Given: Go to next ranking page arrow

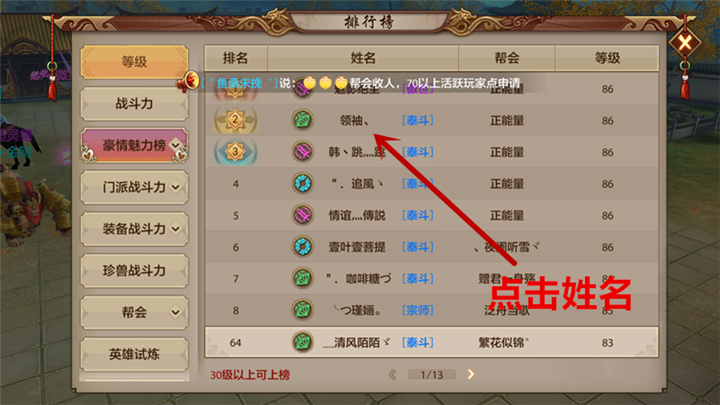Looking at the screenshot, I should 471,374.
